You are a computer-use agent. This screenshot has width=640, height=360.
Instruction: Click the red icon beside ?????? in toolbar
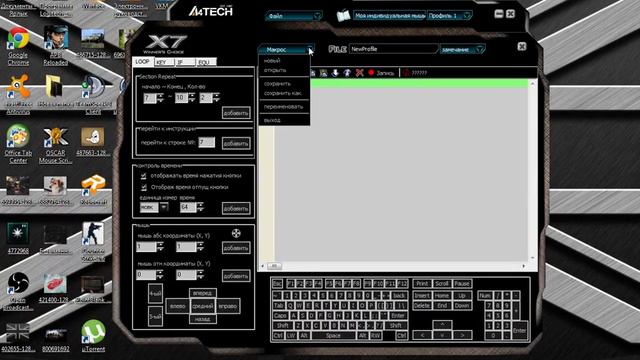(x=406, y=73)
